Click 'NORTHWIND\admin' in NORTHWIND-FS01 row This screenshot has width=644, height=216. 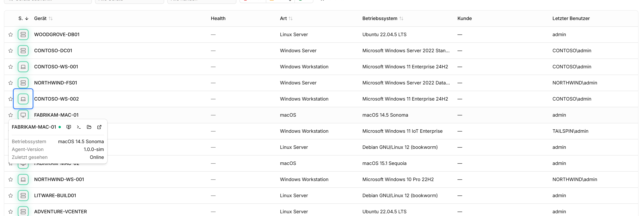point(575,83)
